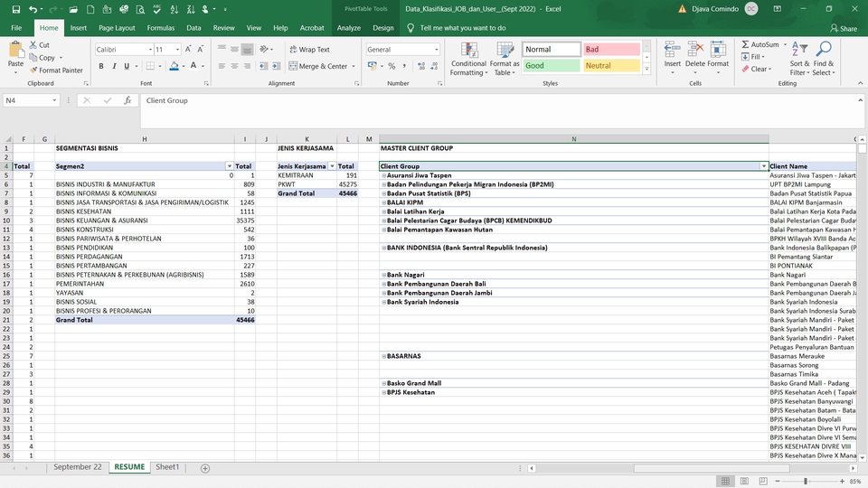
Task: Cut the selected cell contents
Action: (40, 45)
